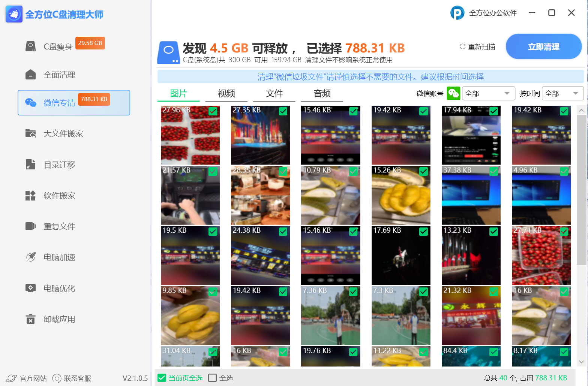Click the scrollbar down arrow
This screenshot has width=588, height=386.
coord(581,362)
